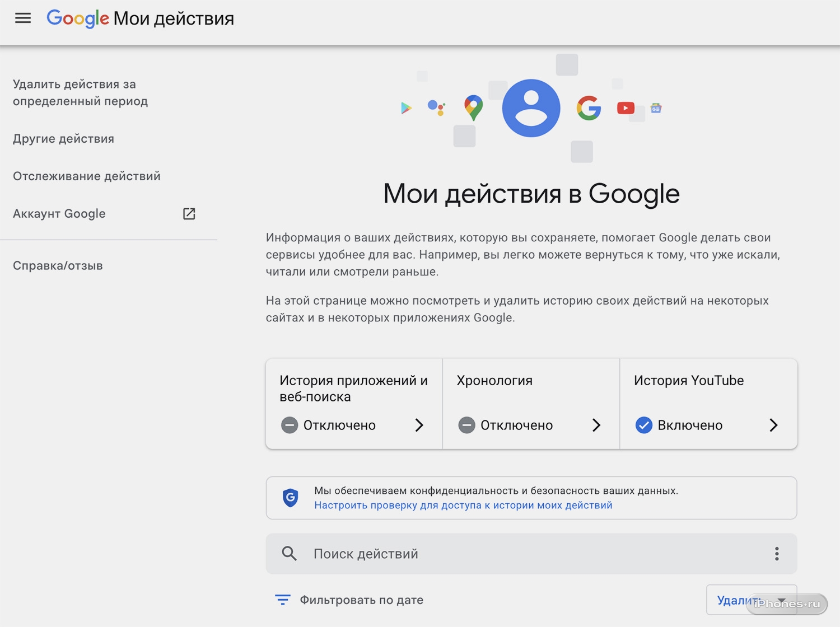840x627 pixels.
Task: Open the Хронология card title
Action: pyautogui.click(x=494, y=381)
